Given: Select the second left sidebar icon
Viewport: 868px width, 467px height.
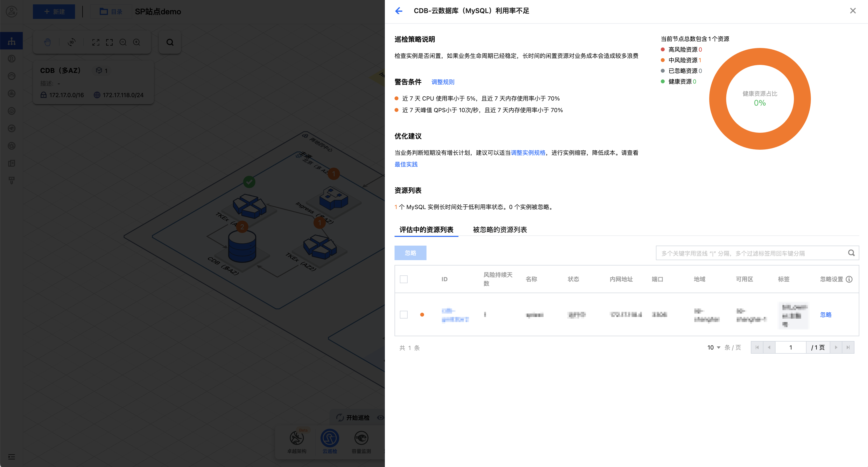Looking at the screenshot, I should pyautogui.click(x=11, y=59).
